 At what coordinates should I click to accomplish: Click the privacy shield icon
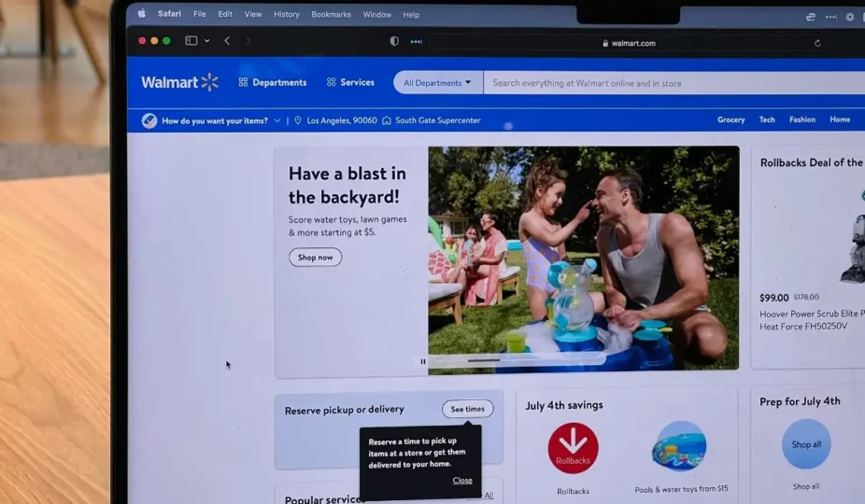[x=394, y=42]
